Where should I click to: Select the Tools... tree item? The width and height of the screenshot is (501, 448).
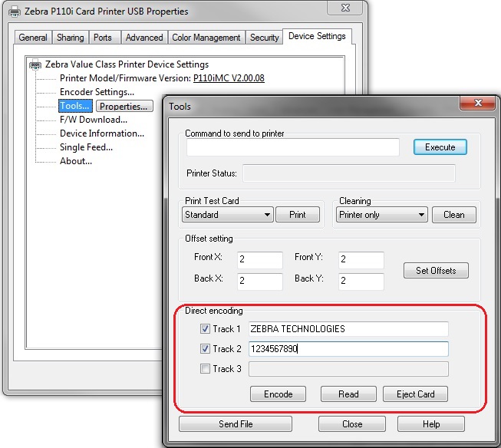coord(75,106)
